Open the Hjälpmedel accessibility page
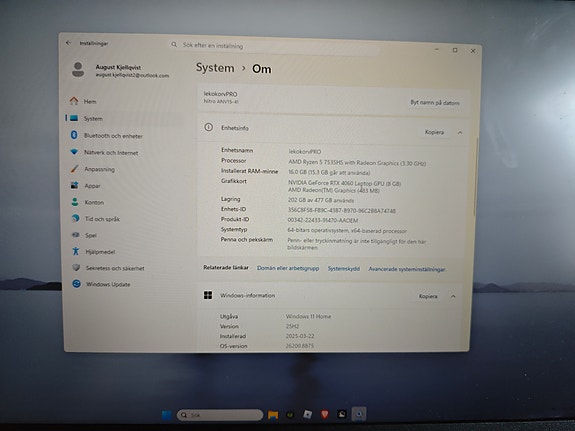575x431 pixels. (94, 252)
